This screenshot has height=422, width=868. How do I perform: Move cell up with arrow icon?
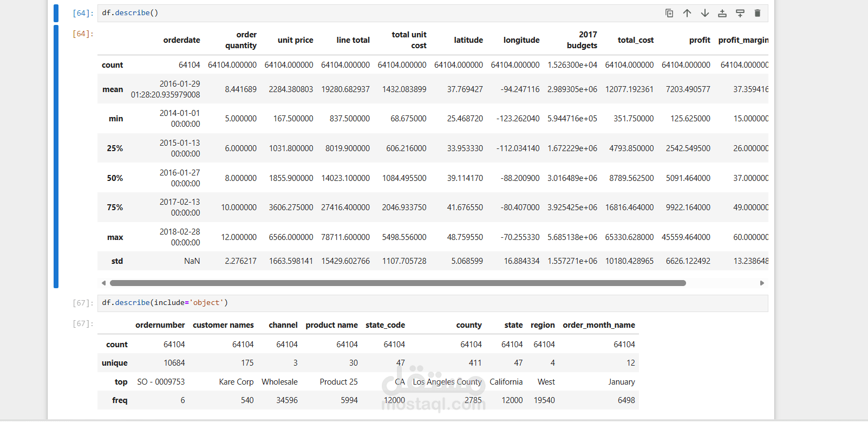(x=687, y=13)
